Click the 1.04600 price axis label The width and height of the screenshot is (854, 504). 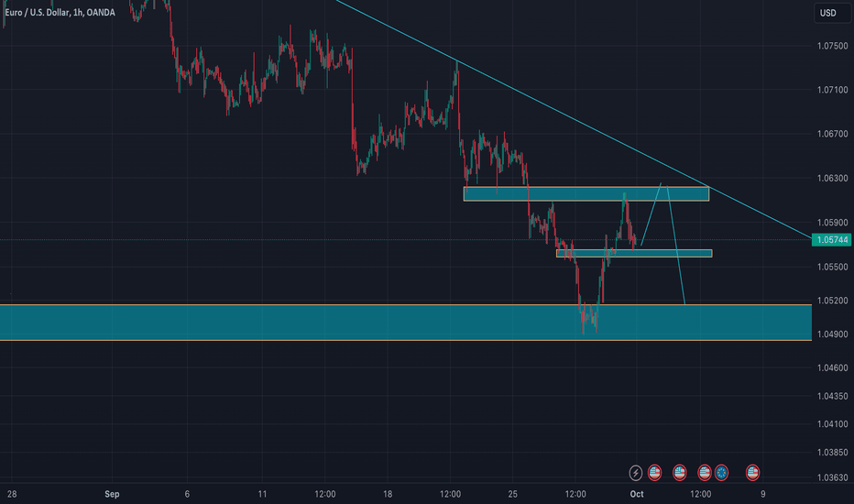pos(832,367)
